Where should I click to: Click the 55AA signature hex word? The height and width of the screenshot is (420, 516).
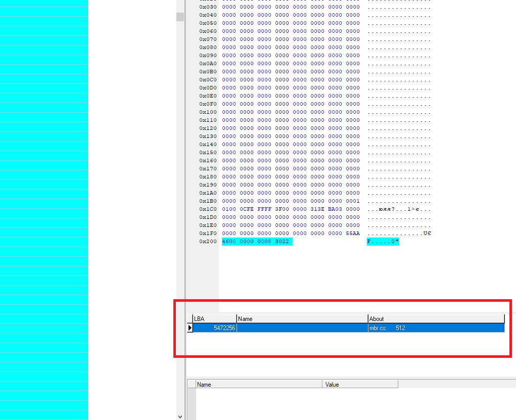click(353, 234)
